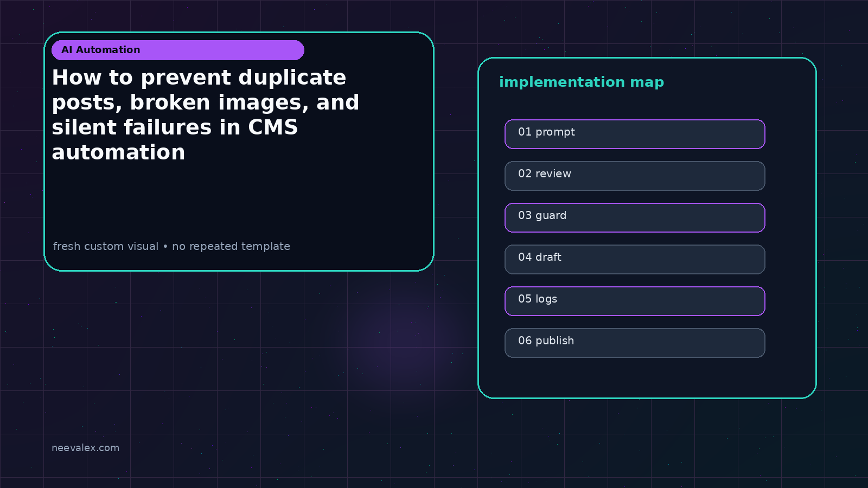The image size is (868, 488).
Task: Select the 01 prompt step
Action: (635, 134)
